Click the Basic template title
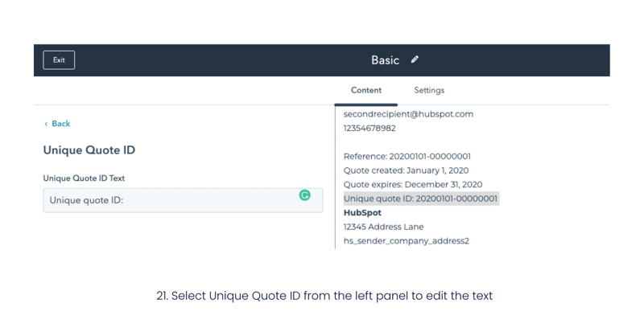This screenshot has width=644, height=336. [386, 60]
